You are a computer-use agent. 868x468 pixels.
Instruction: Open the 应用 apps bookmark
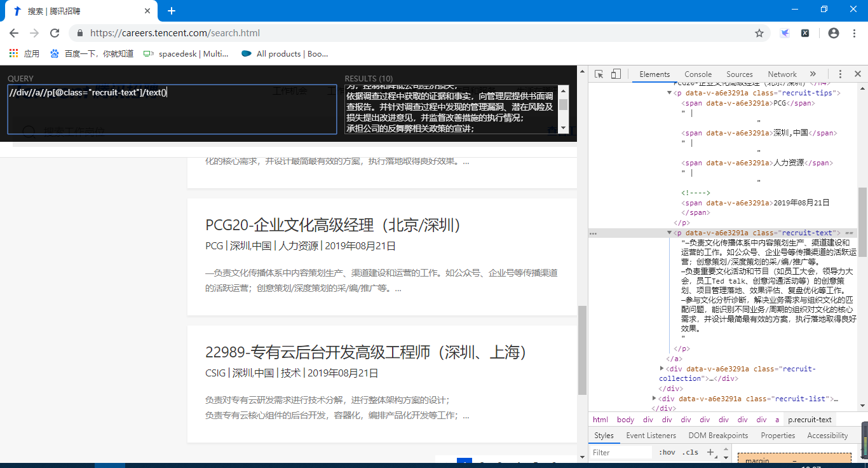25,54
